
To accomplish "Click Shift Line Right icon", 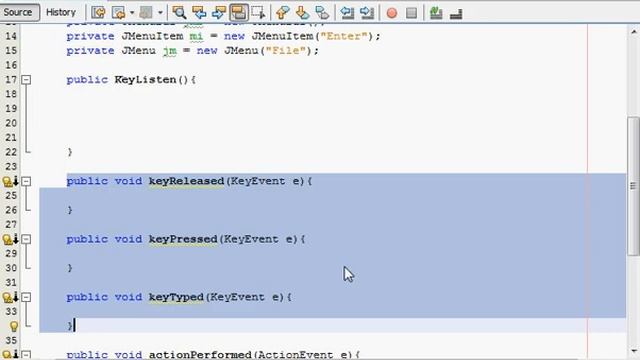I will click(367, 13).
